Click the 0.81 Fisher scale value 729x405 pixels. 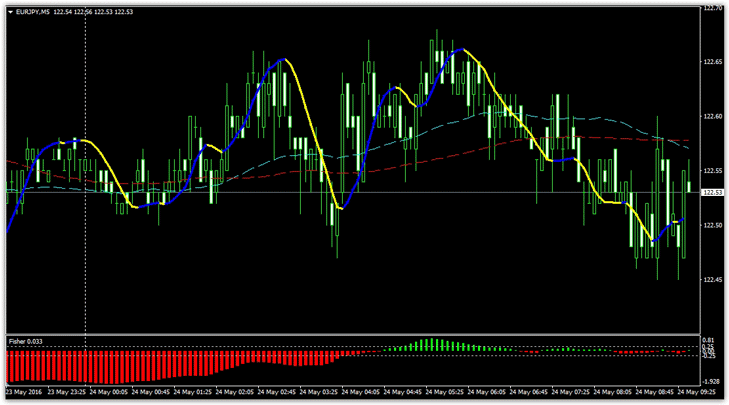point(706,341)
